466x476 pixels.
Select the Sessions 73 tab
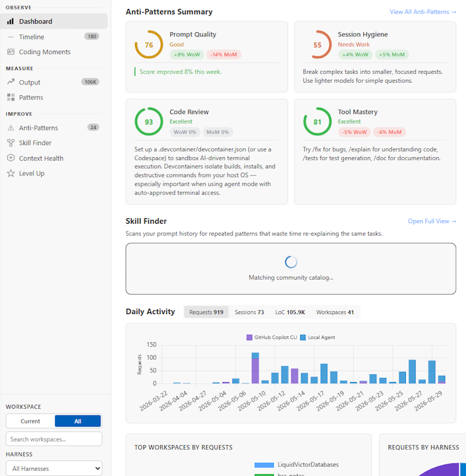tap(249, 312)
